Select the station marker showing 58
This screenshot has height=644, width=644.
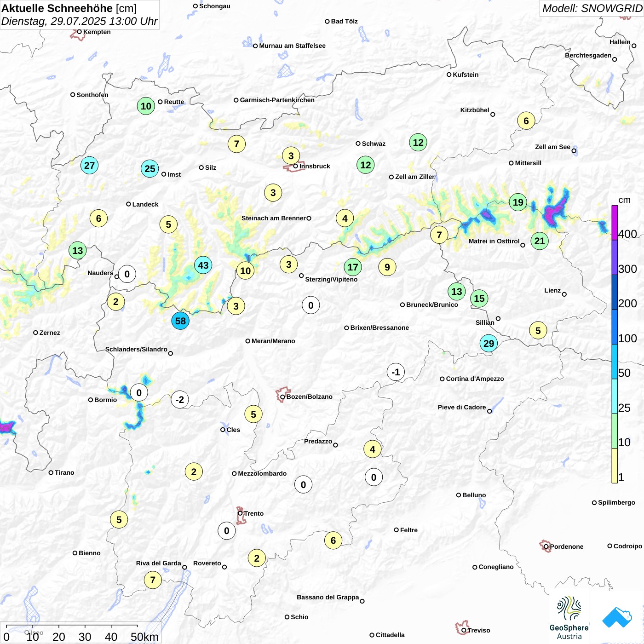coord(180,321)
